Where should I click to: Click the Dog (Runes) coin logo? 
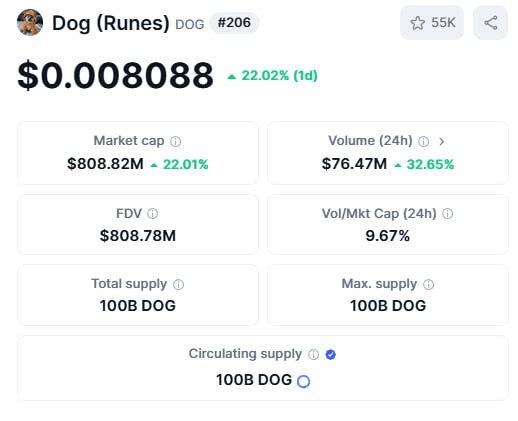click(30, 22)
